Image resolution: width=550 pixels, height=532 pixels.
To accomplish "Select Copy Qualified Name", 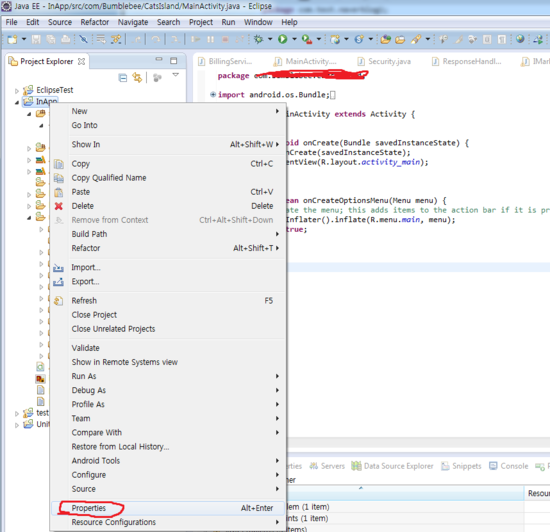I will coord(168,178).
